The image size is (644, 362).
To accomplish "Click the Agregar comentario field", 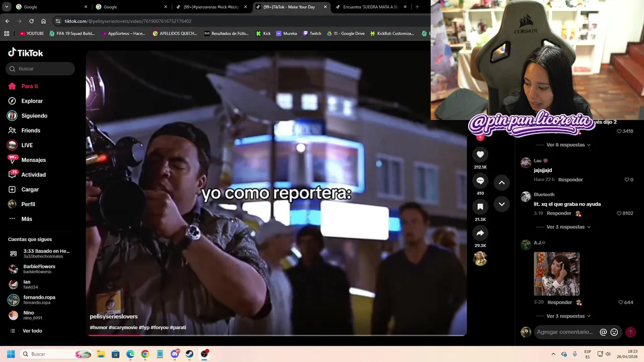I will pyautogui.click(x=566, y=332).
